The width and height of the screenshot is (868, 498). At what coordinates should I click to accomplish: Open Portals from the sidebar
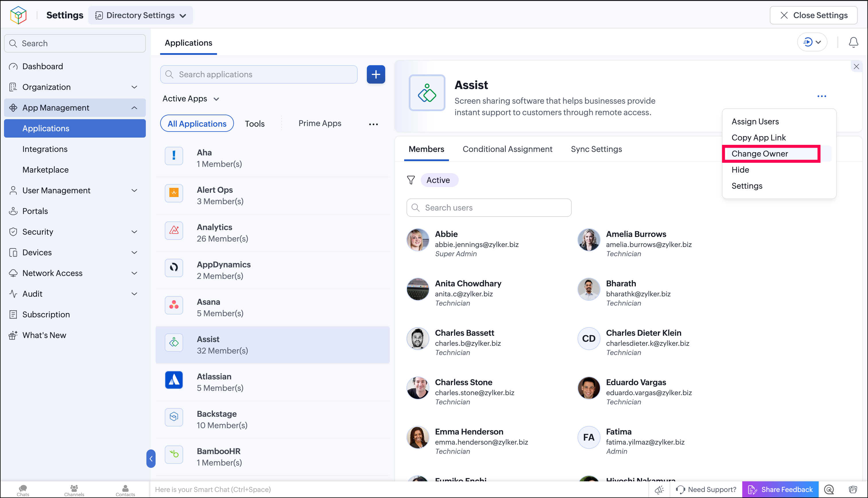[75, 211]
